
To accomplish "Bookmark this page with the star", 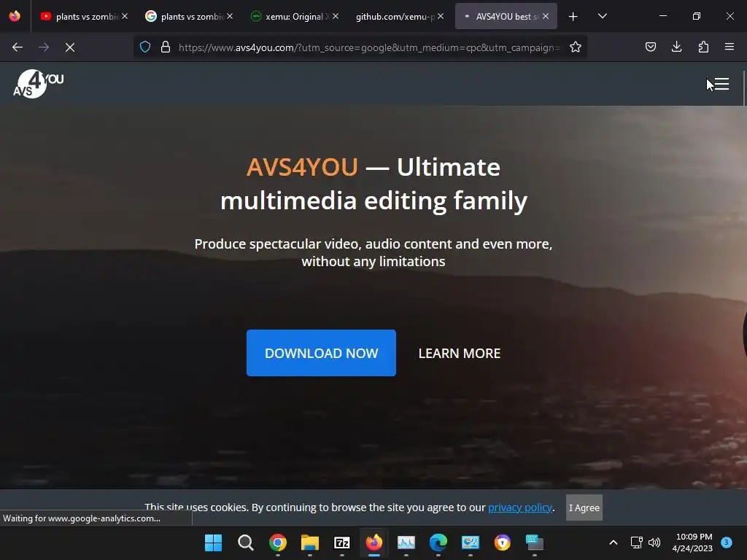I will pyautogui.click(x=576, y=47).
